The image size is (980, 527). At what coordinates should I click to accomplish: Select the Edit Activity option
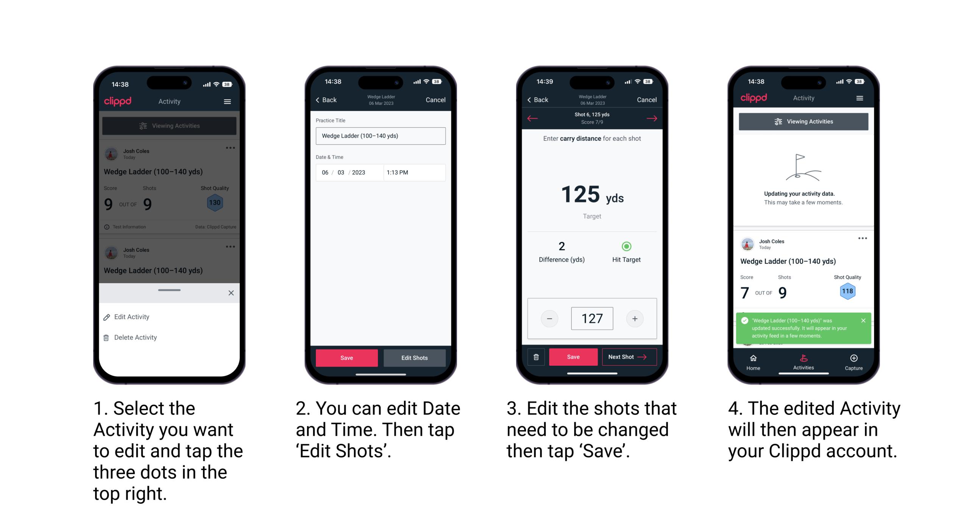coord(132,317)
